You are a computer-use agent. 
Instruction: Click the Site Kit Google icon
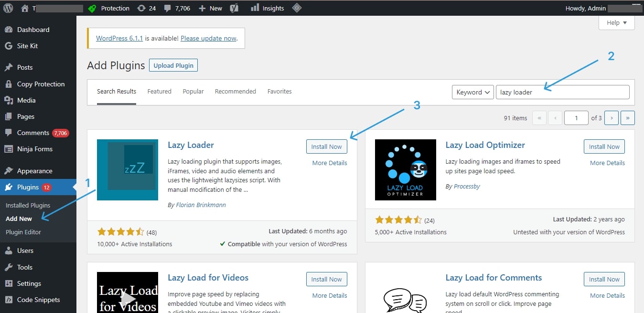[8, 46]
